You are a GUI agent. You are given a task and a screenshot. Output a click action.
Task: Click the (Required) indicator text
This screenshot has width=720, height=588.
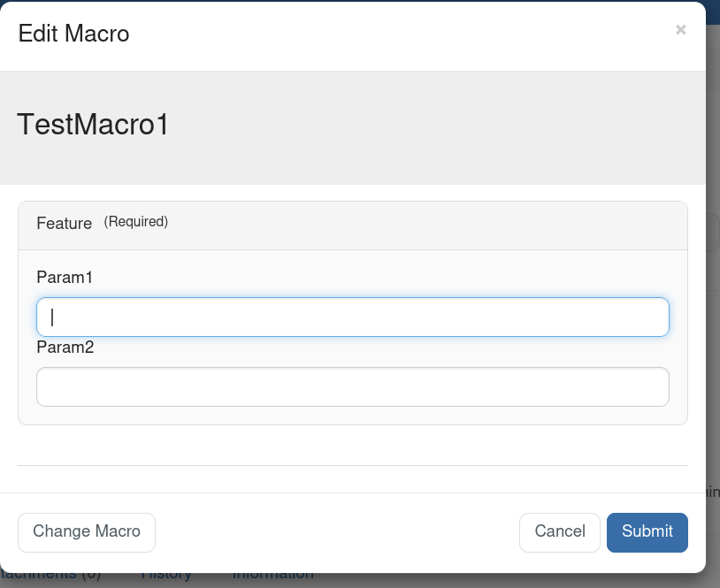click(135, 222)
